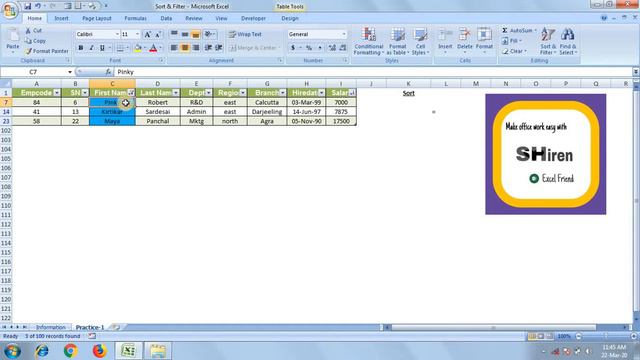Open Find & Select menu
Image resolution: width=640 pixels, height=360 pixels.
(568, 41)
